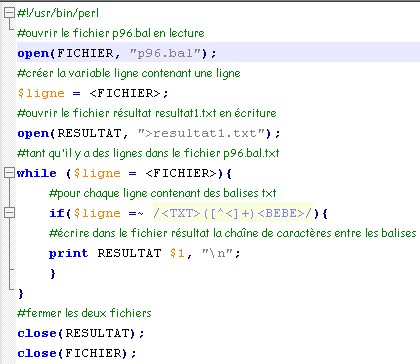Click the closing brace of the while loop
Image resolution: width=420 pixels, height=364 pixels.
point(21,294)
